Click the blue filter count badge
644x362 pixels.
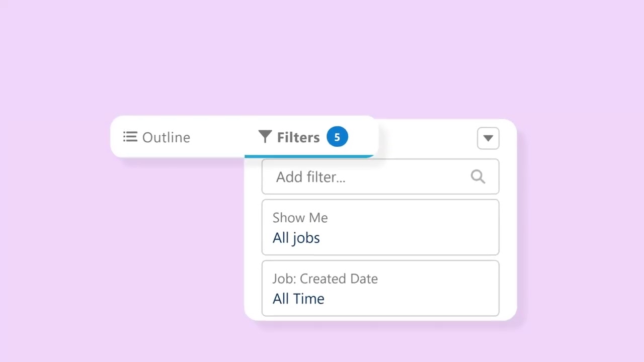coord(337,137)
